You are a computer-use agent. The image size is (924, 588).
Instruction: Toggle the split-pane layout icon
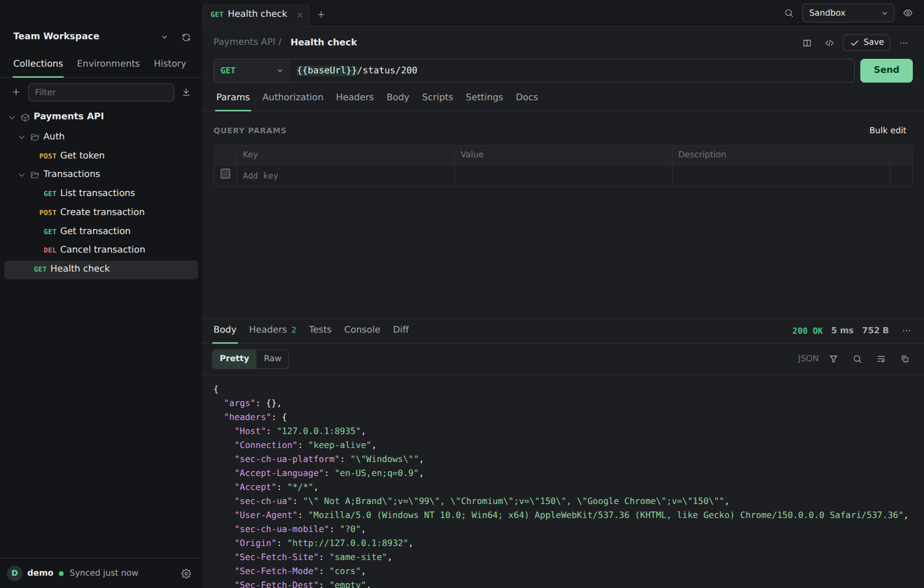pos(807,43)
